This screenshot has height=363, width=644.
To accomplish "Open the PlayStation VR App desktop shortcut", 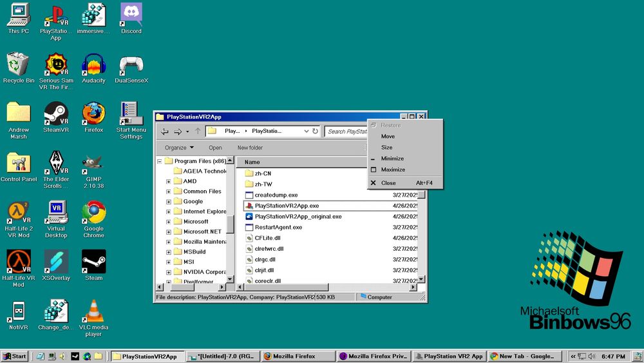I will point(56,21).
